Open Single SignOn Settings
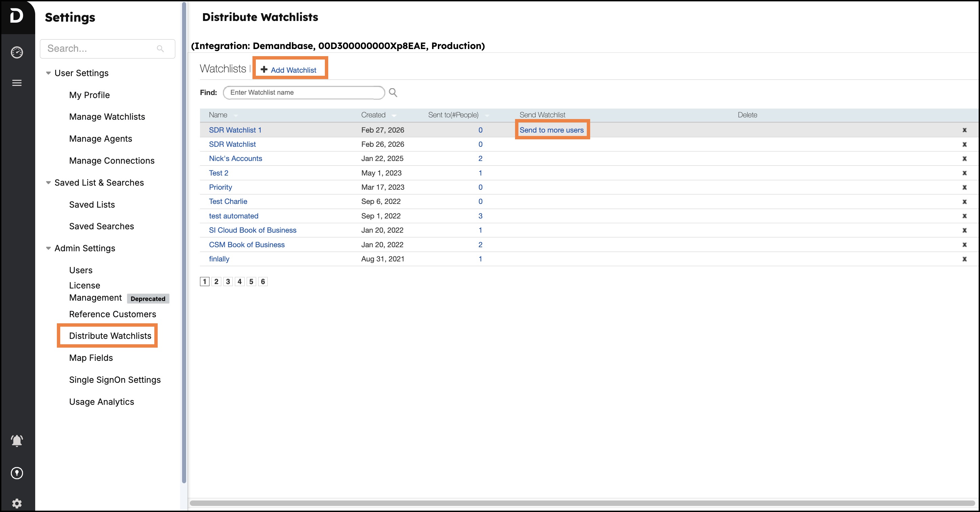The height and width of the screenshot is (512, 980). [x=115, y=380]
